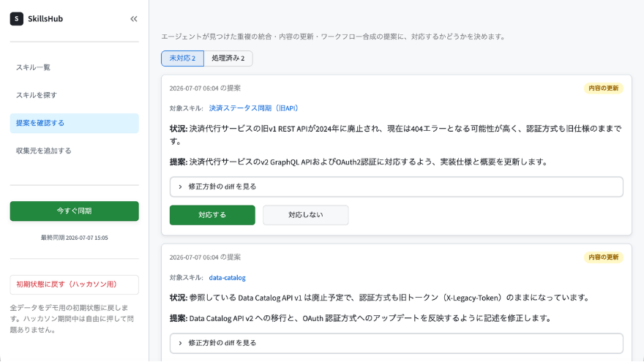Switch to 処理済み 2 tab
Screen dimensions: 644x362
tap(228, 59)
